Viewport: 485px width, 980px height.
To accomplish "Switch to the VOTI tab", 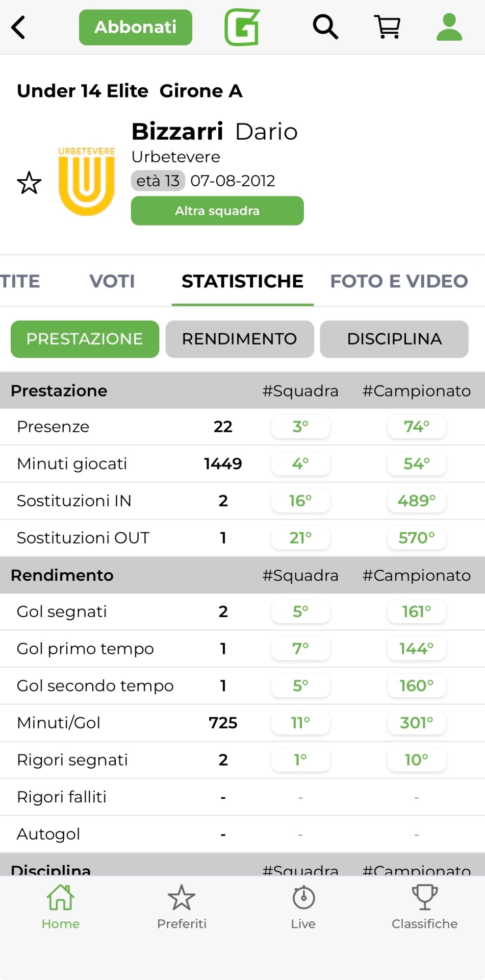I will click(x=112, y=281).
